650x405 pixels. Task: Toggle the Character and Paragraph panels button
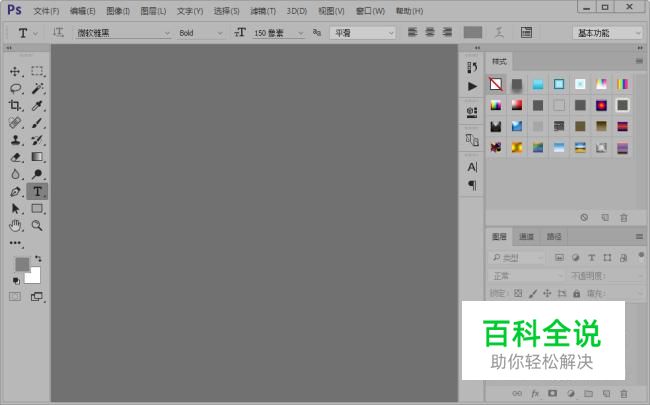pos(526,32)
